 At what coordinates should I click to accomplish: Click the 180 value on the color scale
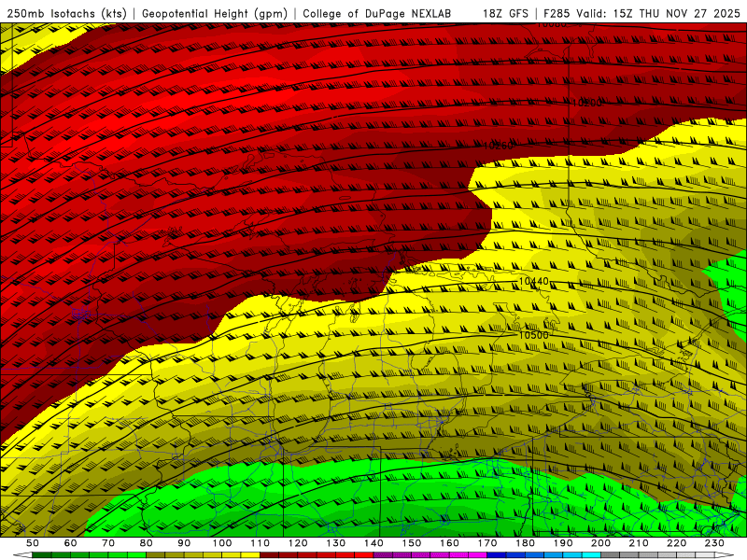pyautogui.click(x=526, y=543)
